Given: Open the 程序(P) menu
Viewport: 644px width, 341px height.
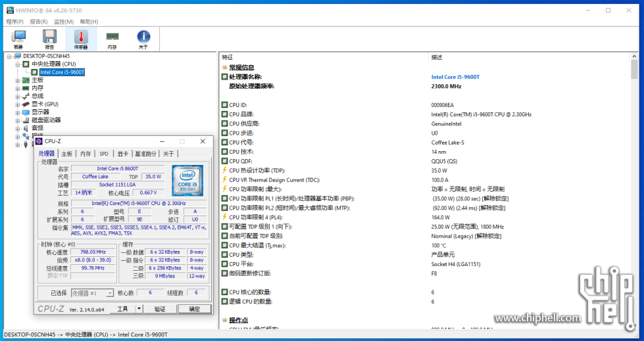Looking at the screenshot, I should tap(14, 22).
